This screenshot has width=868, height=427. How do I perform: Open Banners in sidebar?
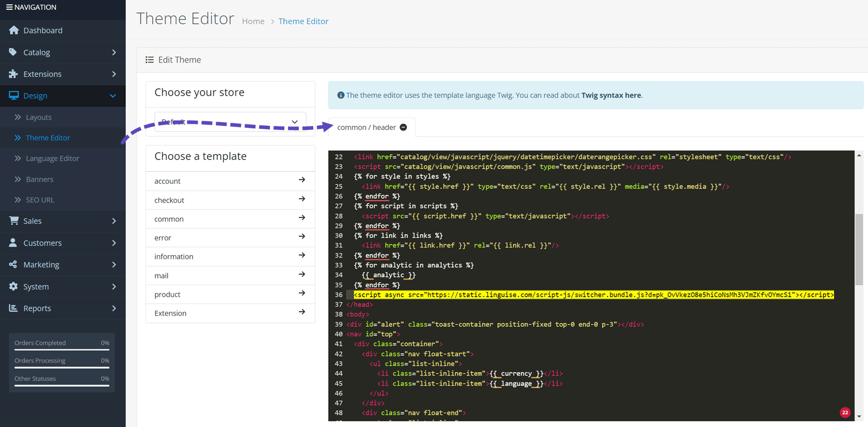click(x=40, y=179)
